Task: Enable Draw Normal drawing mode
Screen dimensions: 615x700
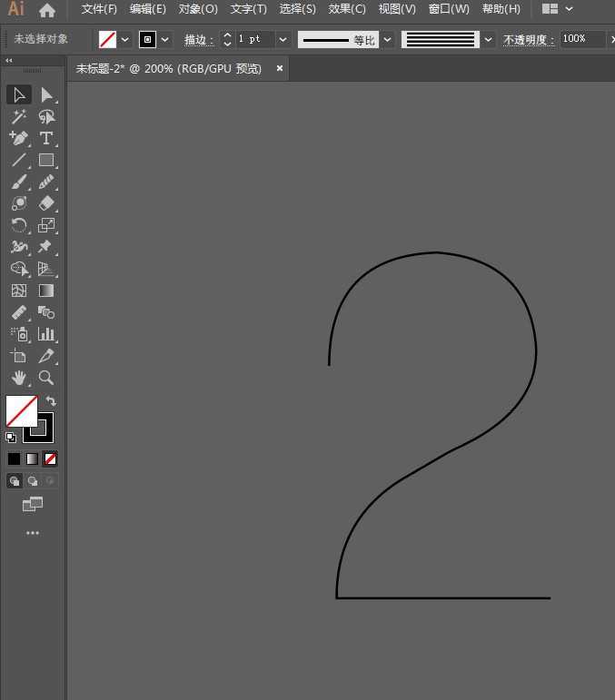Action: (x=15, y=480)
